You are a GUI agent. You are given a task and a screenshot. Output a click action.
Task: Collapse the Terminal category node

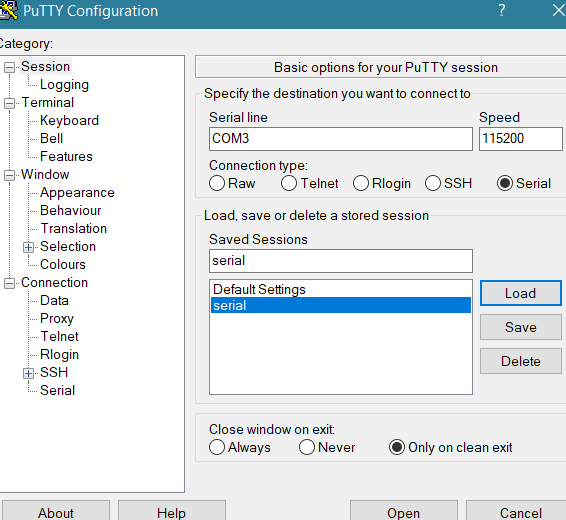coord(10,104)
